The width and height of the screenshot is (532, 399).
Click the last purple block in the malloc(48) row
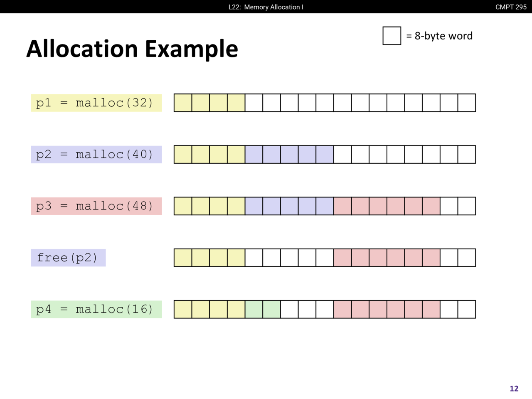click(325, 206)
